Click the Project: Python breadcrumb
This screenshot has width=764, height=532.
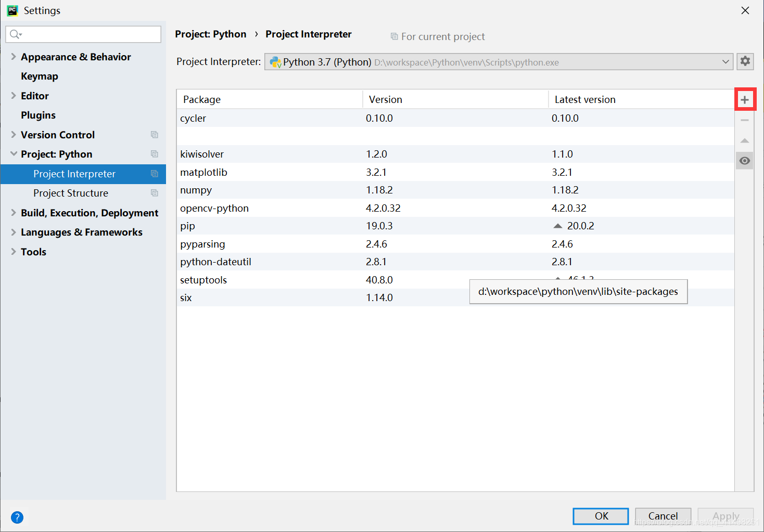211,34
